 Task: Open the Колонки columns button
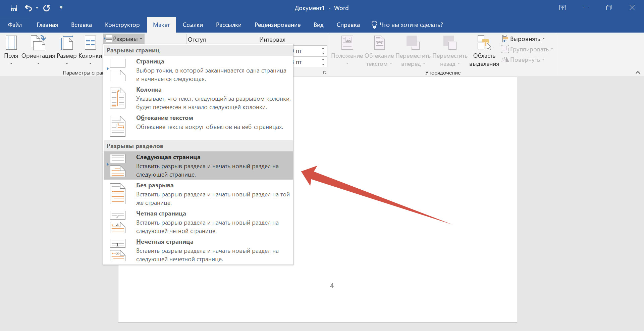(90, 50)
